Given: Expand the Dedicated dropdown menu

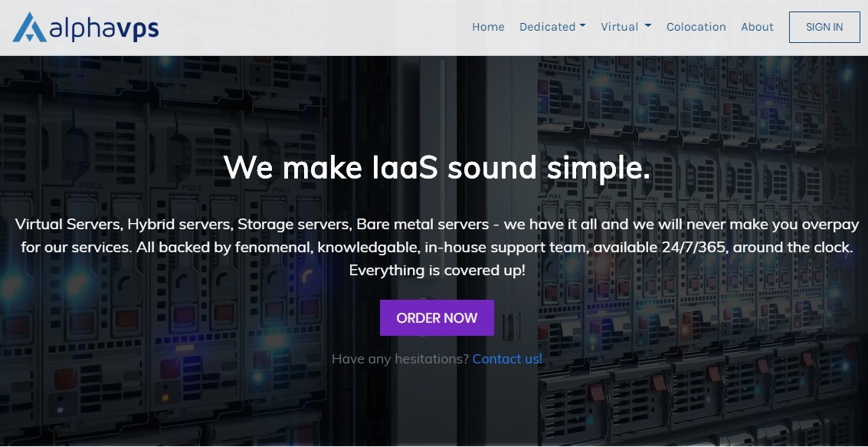Looking at the screenshot, I should [x=552, y=27].
